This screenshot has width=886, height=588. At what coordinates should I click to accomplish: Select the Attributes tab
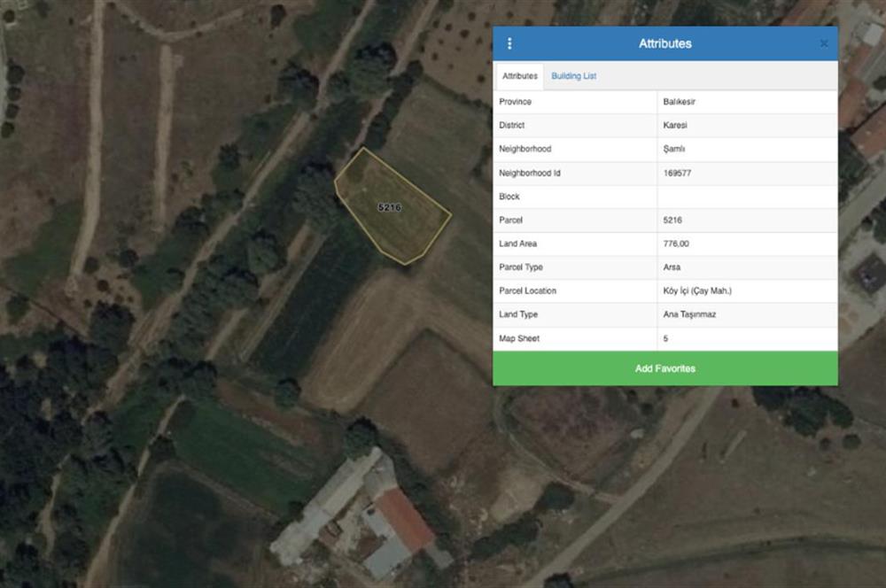tap(520, 75)
